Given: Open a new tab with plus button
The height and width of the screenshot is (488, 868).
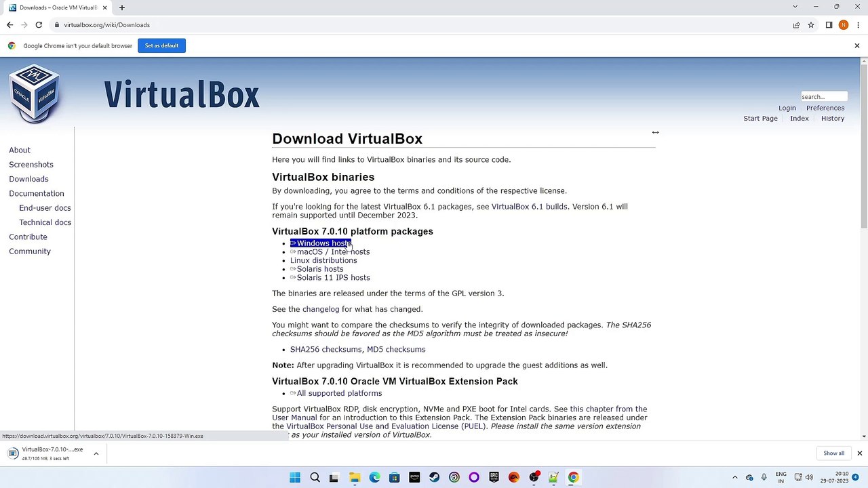Looking at the screenshot, I should click(122, 7).
